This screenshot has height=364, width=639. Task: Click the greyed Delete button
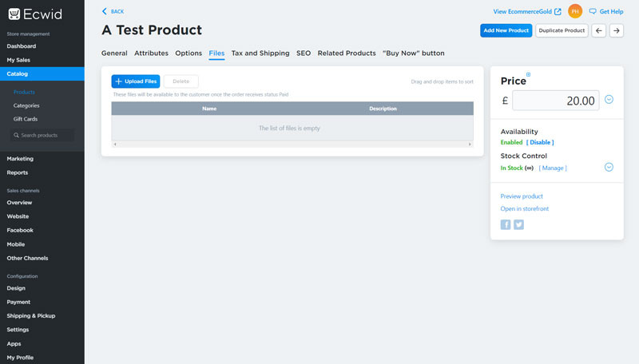coord(181,81)
